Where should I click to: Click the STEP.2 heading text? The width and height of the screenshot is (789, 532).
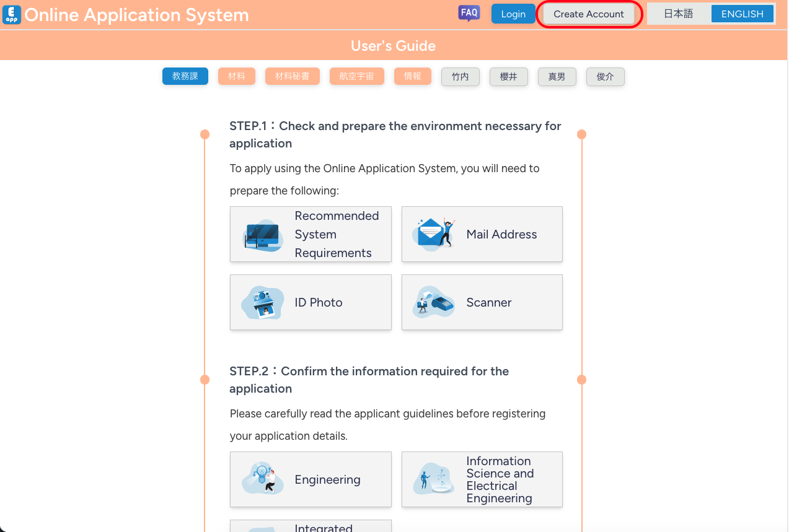click(x=369, y=380)
